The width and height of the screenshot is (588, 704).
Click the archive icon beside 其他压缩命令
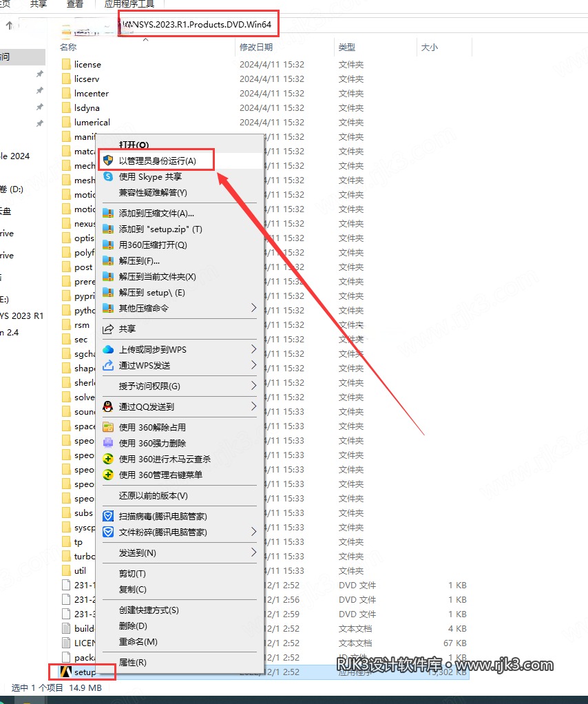108,308
